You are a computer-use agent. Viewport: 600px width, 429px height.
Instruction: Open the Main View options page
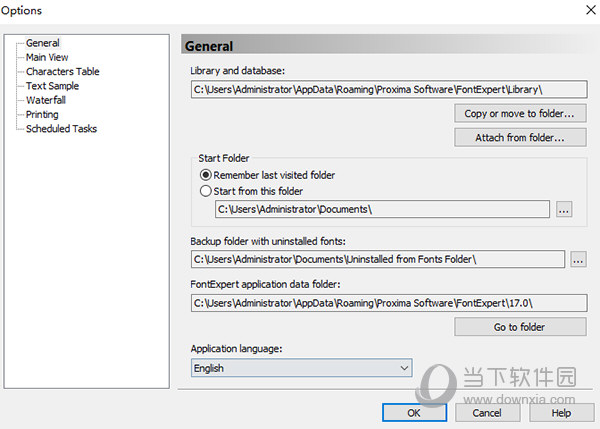[47, 57]
